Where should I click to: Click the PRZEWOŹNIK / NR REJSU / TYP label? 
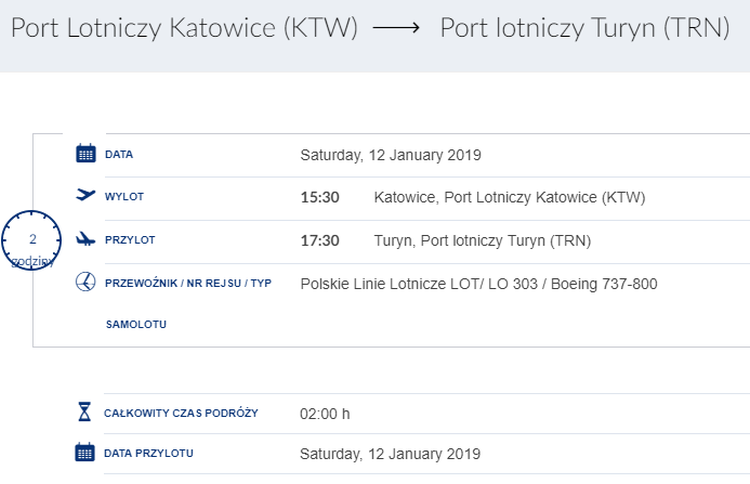click(x=188, y=284)
